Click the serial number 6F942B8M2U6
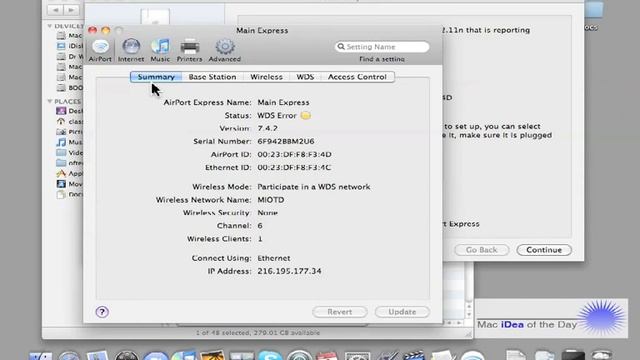The height and width of the screenshot is (360, 640). (x=286, y=141)
